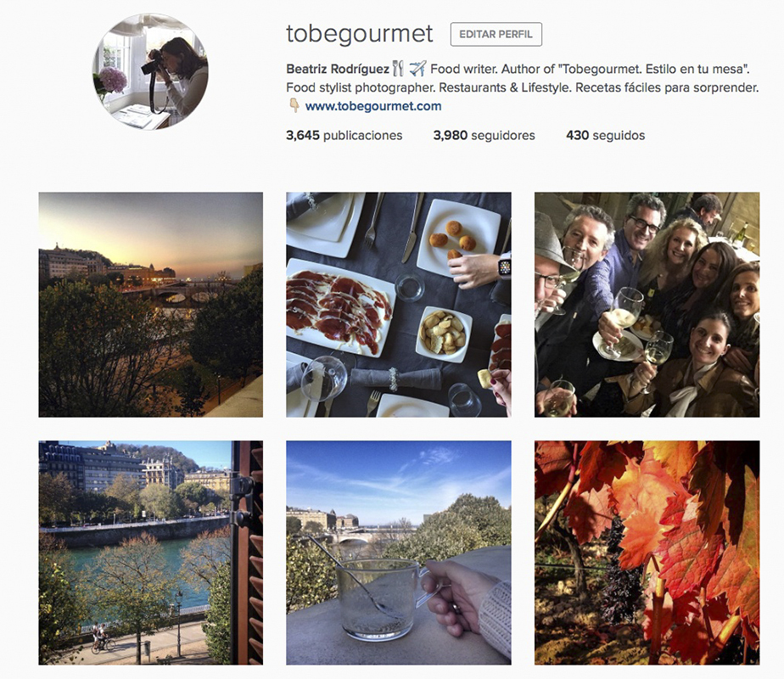
Task: Open the river view through shutters photo
Action: point(150,553)
